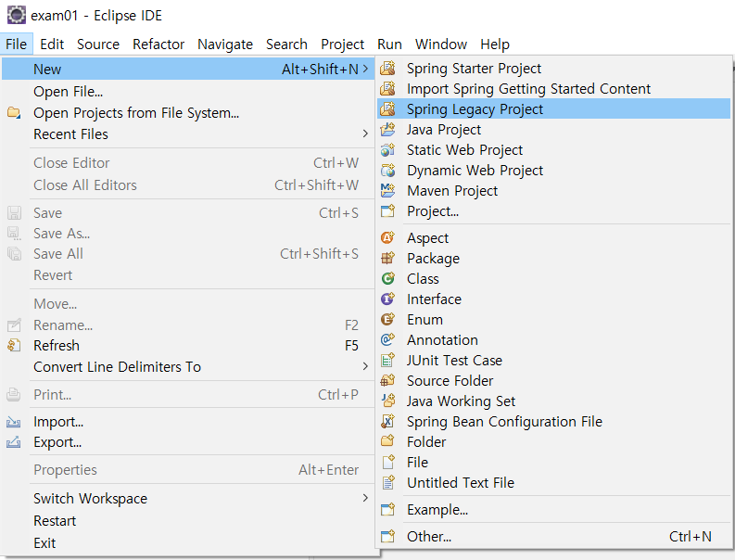Expand the Switch Workspace submenu arrow

pyautogui.click(x=365, y=498)
